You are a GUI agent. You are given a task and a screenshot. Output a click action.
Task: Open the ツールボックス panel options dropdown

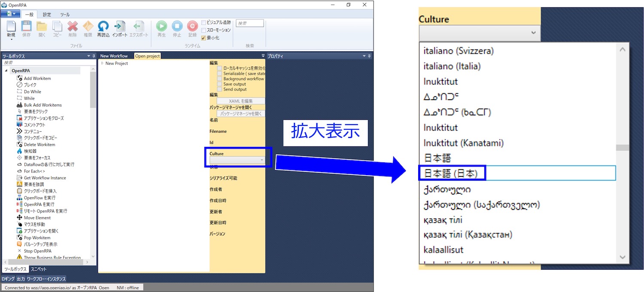click(x=88, y=56)
